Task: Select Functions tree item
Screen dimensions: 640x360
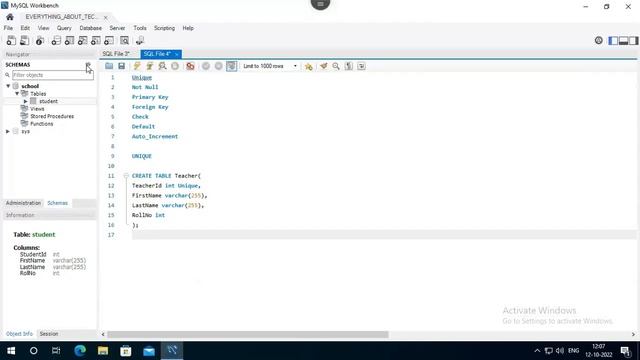Action: click(x=41, y=124)
